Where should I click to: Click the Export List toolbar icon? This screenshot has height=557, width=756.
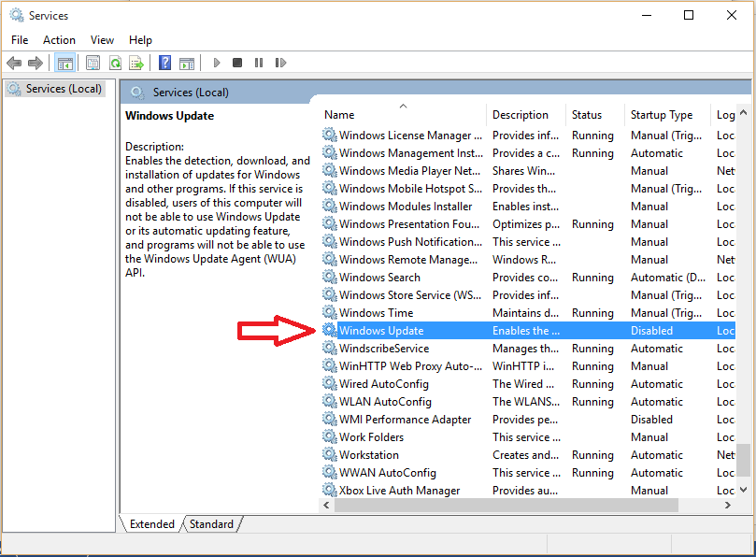136,63
